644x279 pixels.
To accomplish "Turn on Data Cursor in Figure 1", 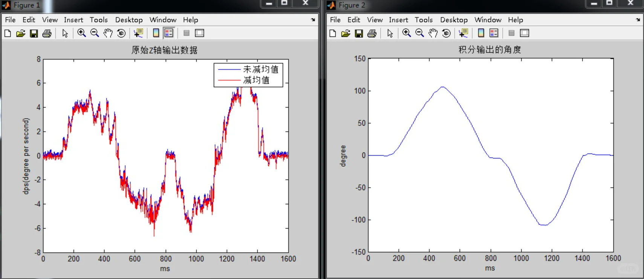I will pyautogui.click(x=138, y=33).
